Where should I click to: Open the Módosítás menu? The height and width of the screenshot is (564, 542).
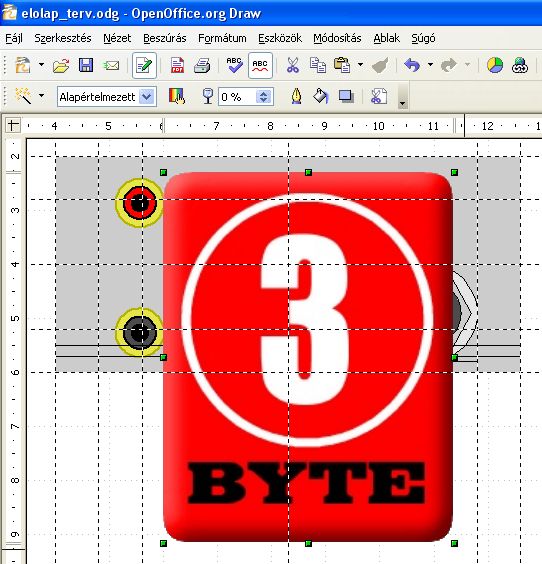337,38
